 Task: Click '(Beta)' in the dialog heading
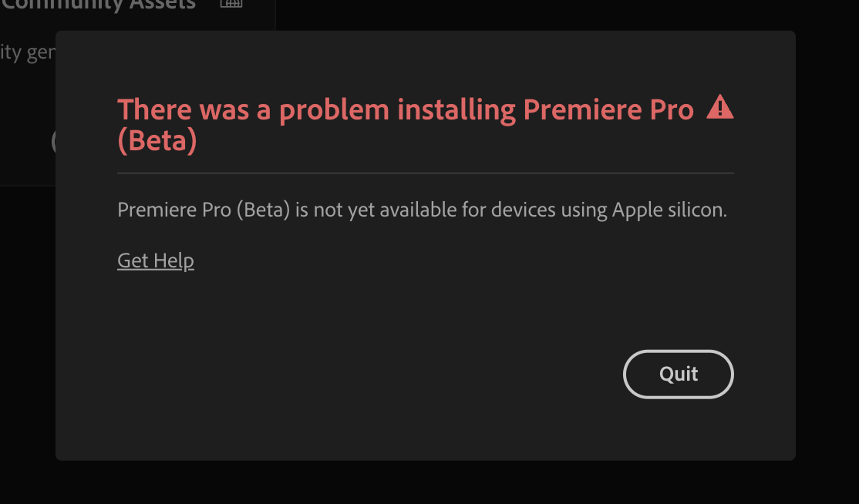click(157, 141)
